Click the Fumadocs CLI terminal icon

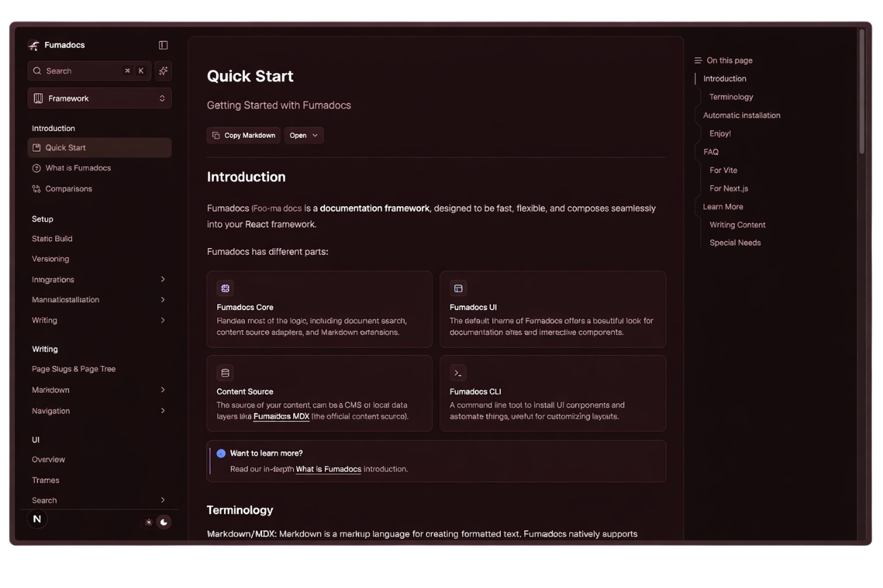[x=458, y=373]
